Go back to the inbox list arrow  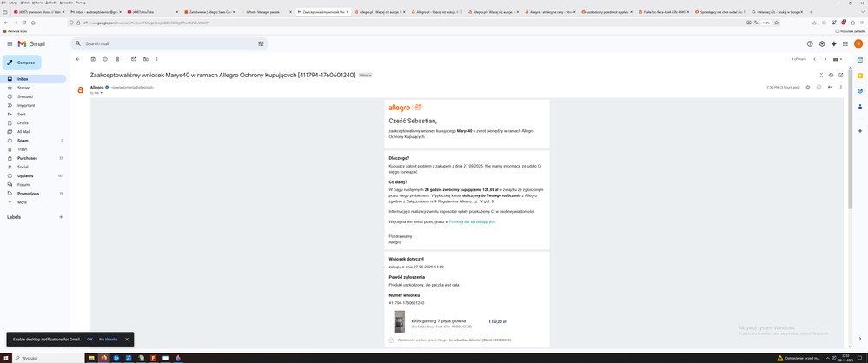[x=77, y=59]
